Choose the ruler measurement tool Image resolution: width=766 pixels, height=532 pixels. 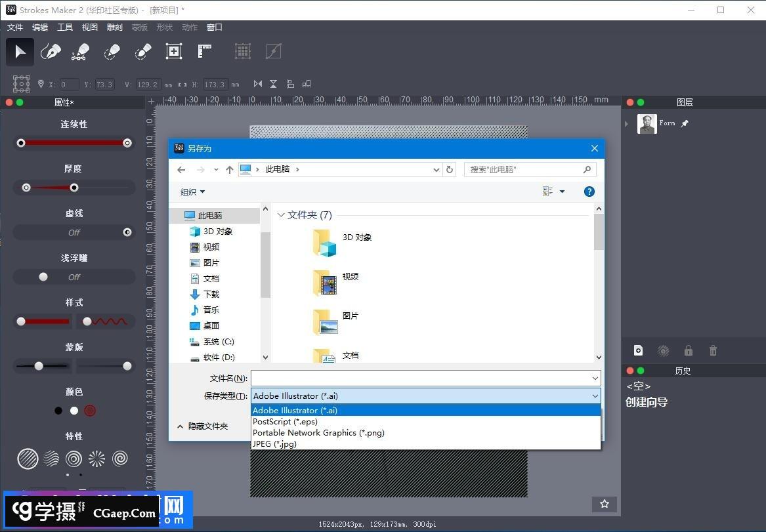click(205, 51)
